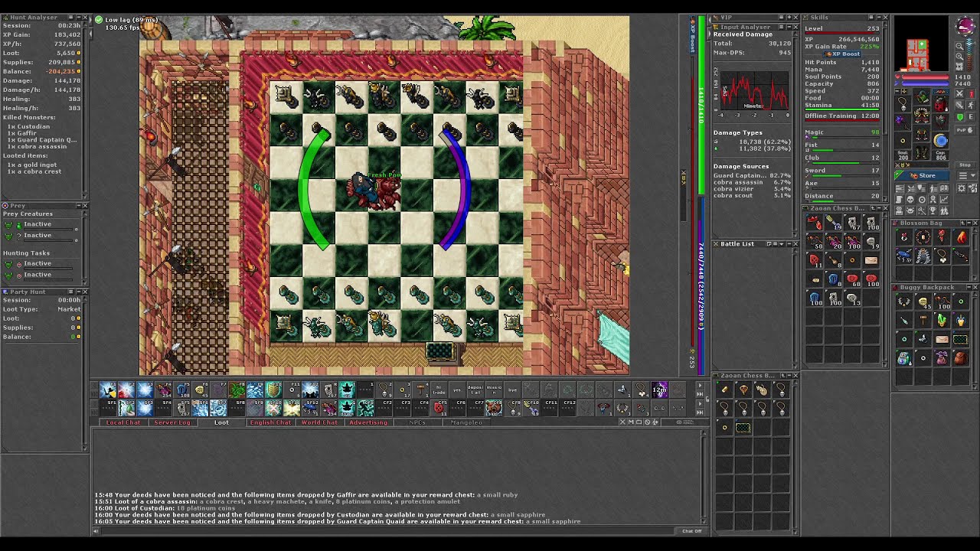Image resolution: width=980 pixels, height=551 pixels.
Task: Open English Chat tab
Action: click(x=270, y=422)
